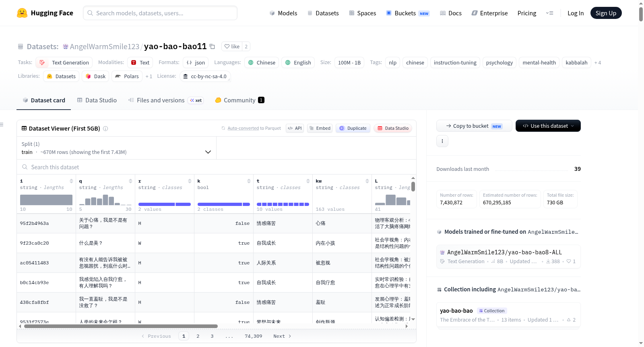Open the three-dot more options button
Image resolution: width=644 pixels, height=347 pixels.
pos(442,141)
